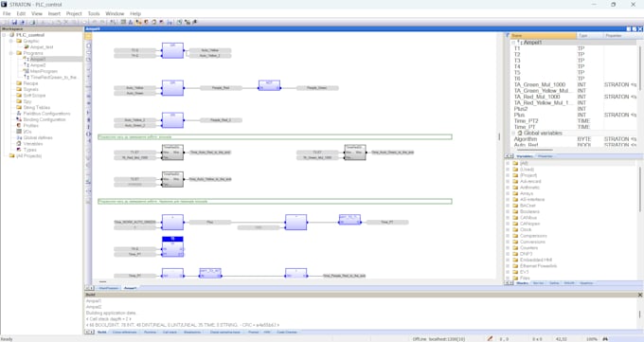
Task: Switch to Build output tab
Action: click(102, 333)
